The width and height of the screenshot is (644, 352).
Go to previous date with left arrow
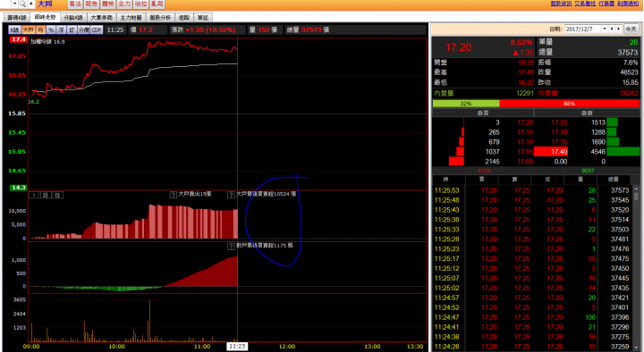click(612, 29)
